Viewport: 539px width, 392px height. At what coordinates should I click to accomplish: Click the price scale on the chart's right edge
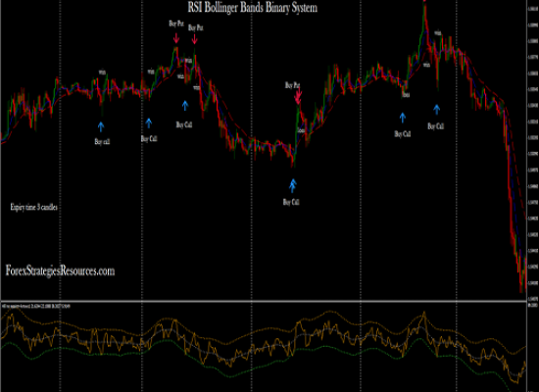coord(533,151)
